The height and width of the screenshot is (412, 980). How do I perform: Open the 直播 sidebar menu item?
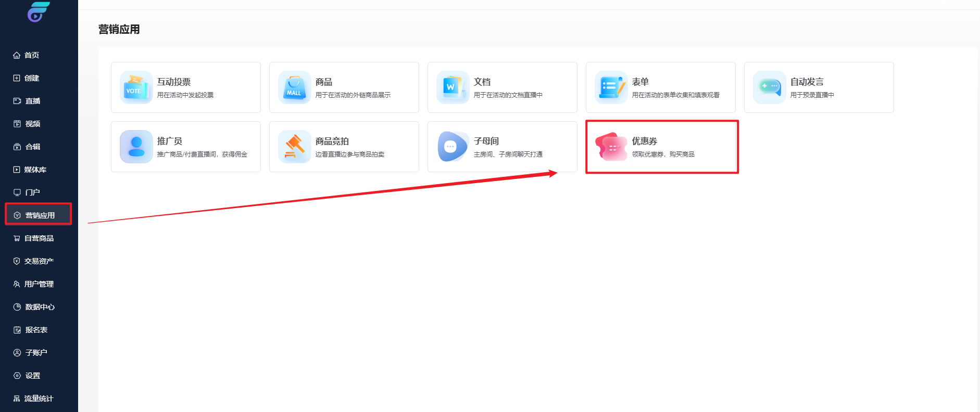[x=32, y=101]
